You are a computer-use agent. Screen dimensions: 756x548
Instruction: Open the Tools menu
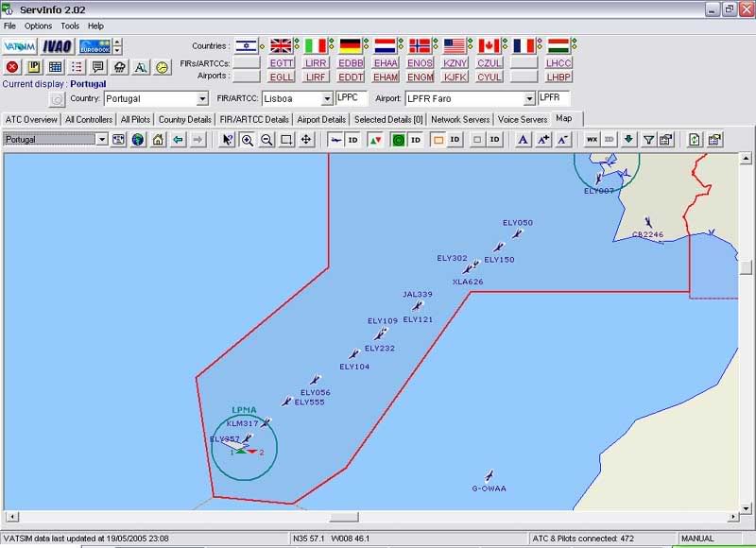(x=70, y=26)
